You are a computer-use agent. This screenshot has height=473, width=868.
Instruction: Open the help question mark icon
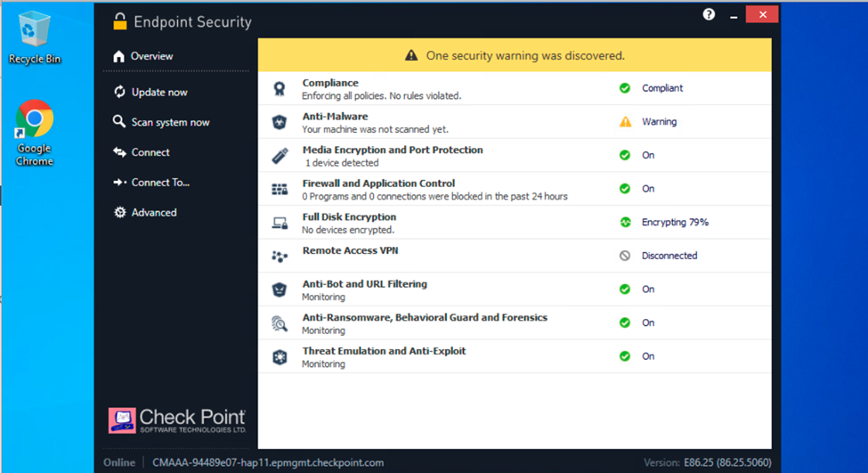coord(709,14)
